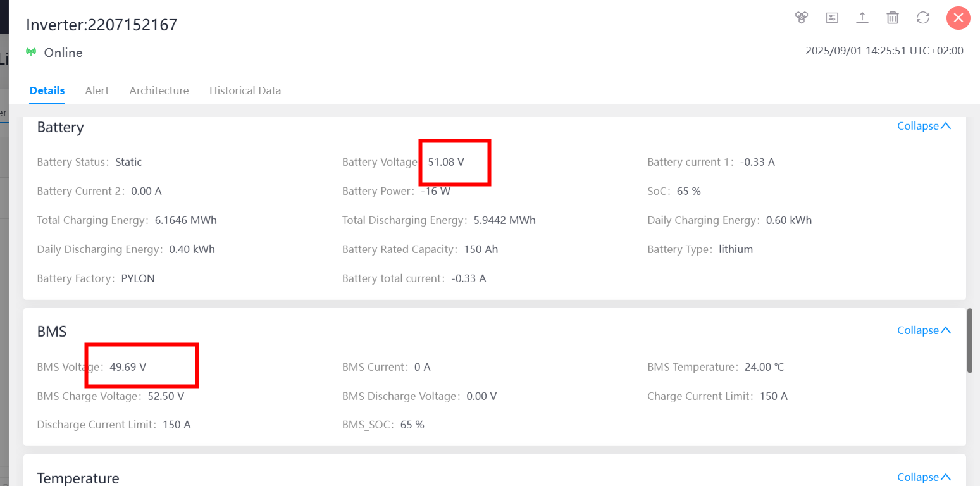The width and height of the screenshot is (980, 486).
Task: Select the Details tab
Action: pyautogui.click(x=47, y=90)
